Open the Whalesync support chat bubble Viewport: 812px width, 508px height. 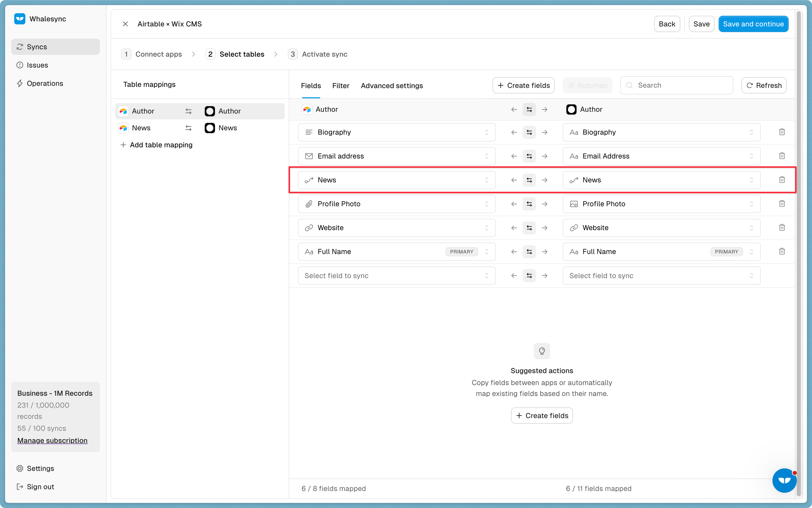(x=785, y=481)
